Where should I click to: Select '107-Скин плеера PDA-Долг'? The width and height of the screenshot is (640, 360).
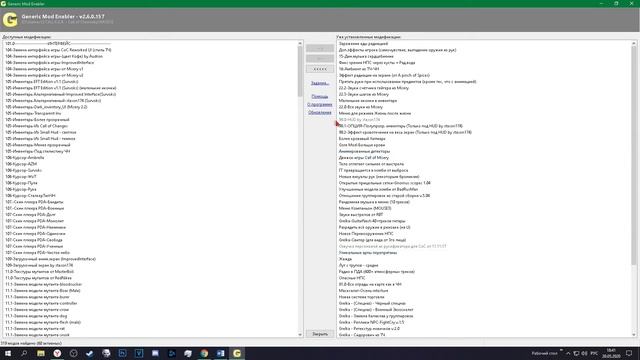coord(30,214)
